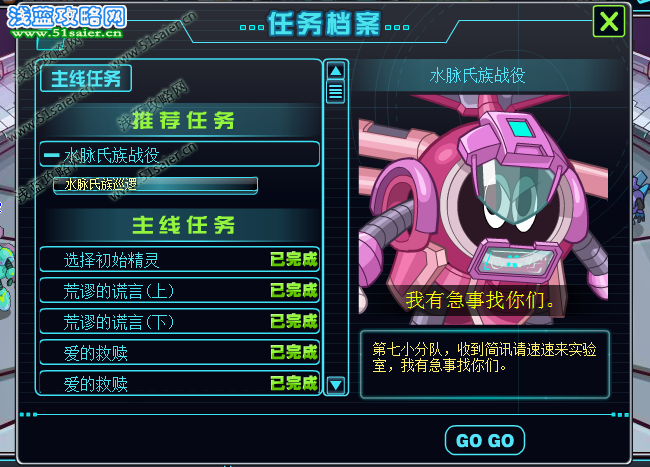The width and height of the screenshot is (650, 467).
Task: Click the green 主线任务 section header
Action: pos(182,225)
